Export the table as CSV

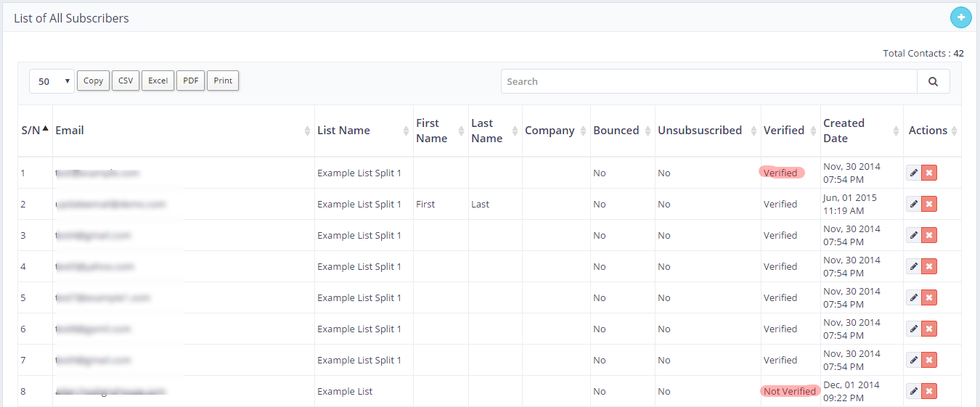point(126,81)
